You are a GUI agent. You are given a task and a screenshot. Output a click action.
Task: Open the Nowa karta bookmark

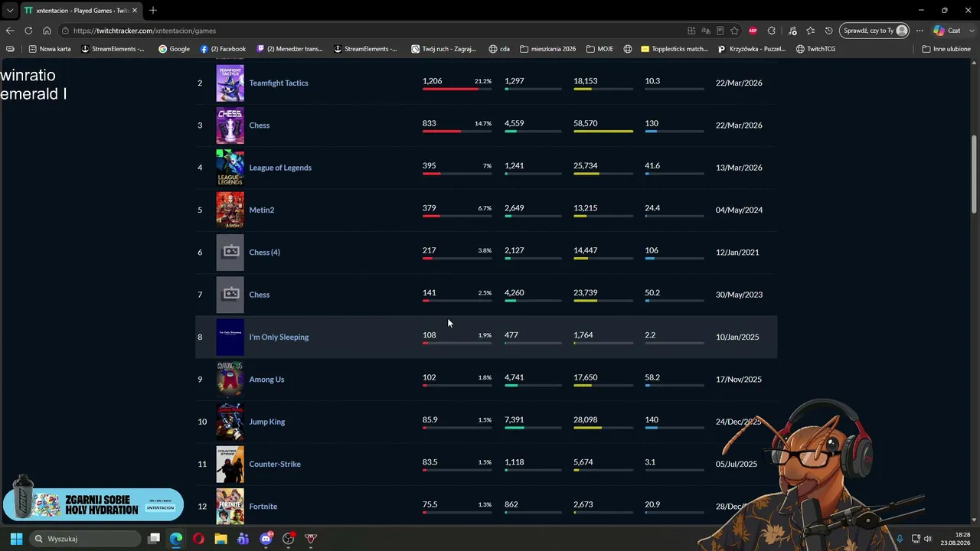click(49, 49)
